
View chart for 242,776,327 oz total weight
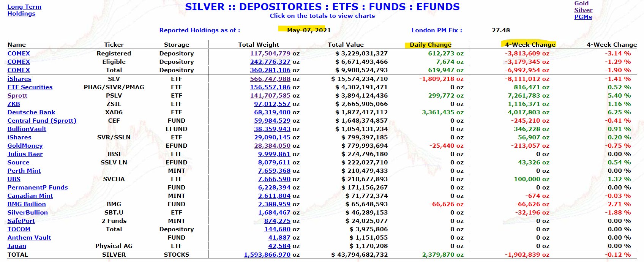[x=270, y=62]
